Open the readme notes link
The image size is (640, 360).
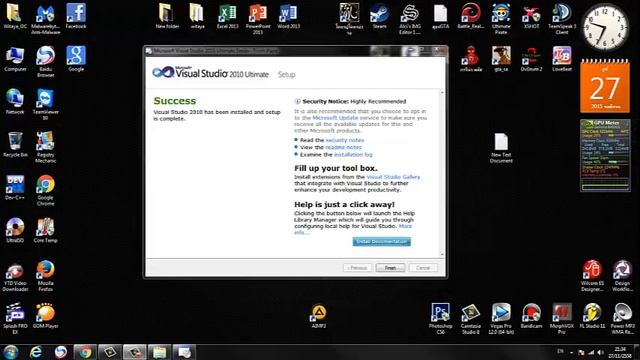pos(343,147)
